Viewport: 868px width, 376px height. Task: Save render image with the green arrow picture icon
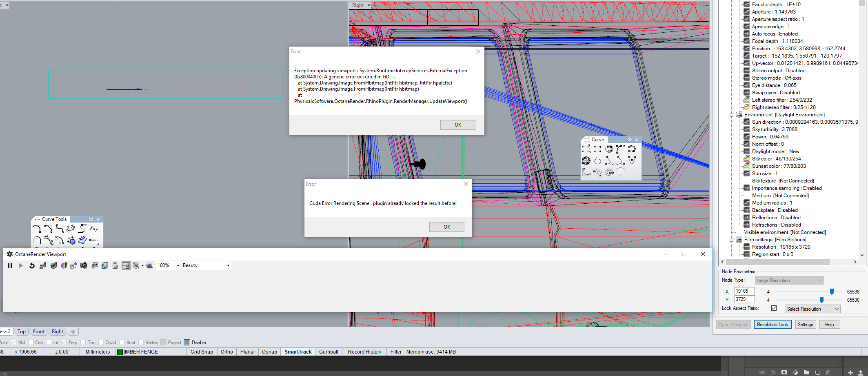[95, 266]
